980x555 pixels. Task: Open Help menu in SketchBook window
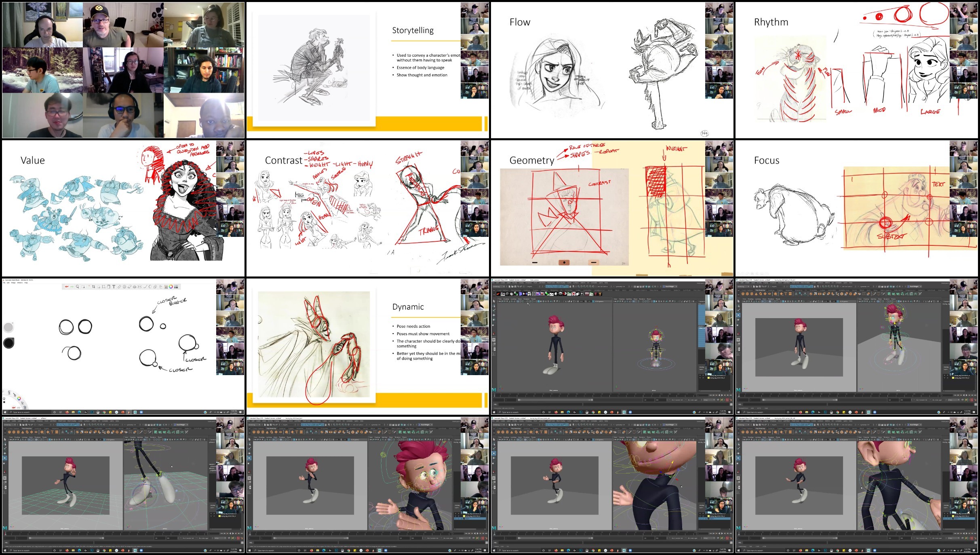(x=26, y=283)
